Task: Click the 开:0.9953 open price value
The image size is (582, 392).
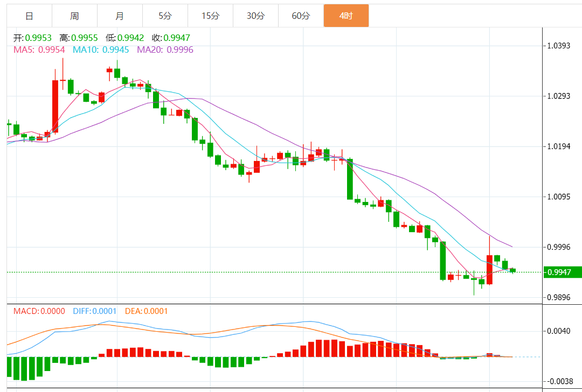Action: click(33, 38)
